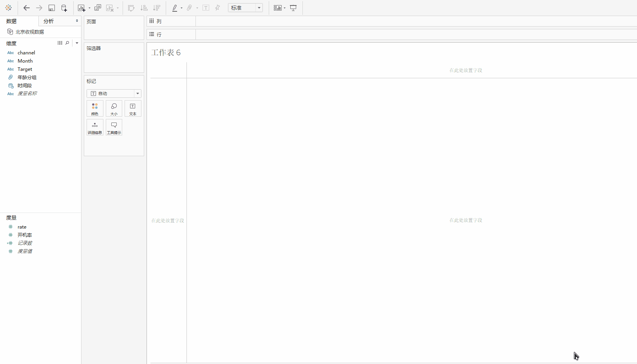Click the 筛选器 filters shelf
Screen dimensions: 637x364
(x=114, y=58)
